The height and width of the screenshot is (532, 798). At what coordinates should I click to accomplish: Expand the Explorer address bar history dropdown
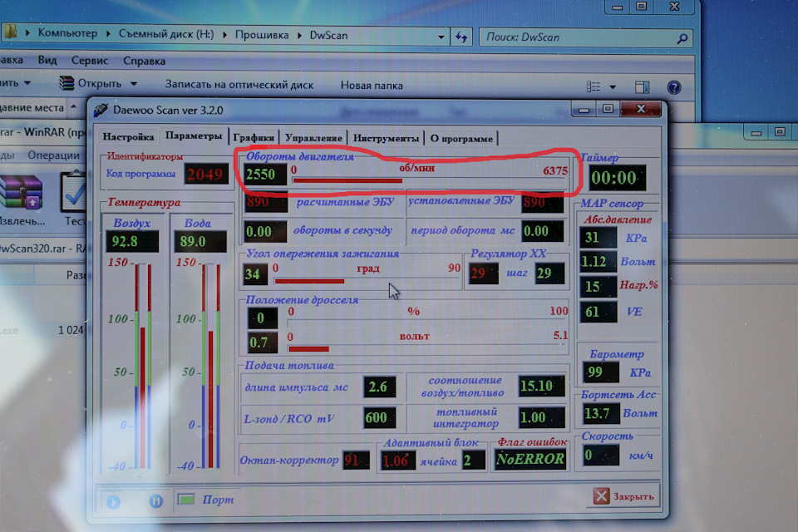(441, 37)
